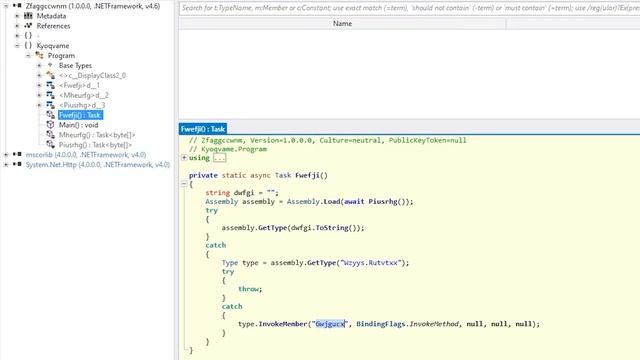This screenshot has height=360, width=640.
Task: Sort by the Name column header
Action: pyautogui.click(x=342, y=23)
